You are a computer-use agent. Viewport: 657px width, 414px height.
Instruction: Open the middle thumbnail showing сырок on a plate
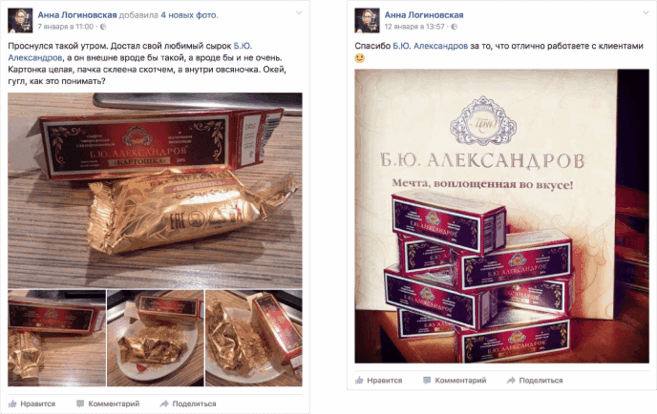155,338
